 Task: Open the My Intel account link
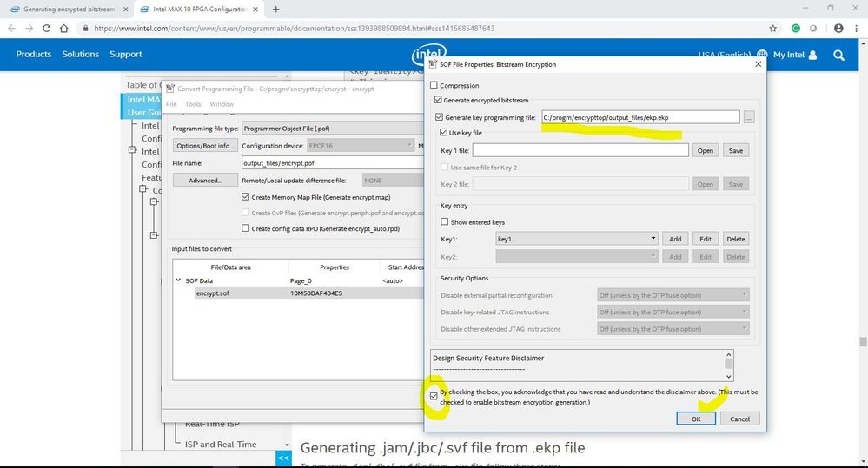pos(794,55)
